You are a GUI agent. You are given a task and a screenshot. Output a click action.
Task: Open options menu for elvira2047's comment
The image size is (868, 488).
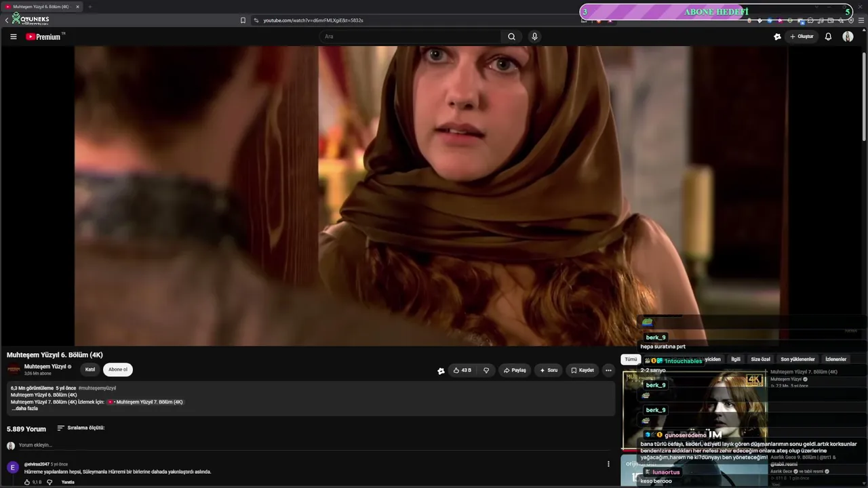point(608,464)
